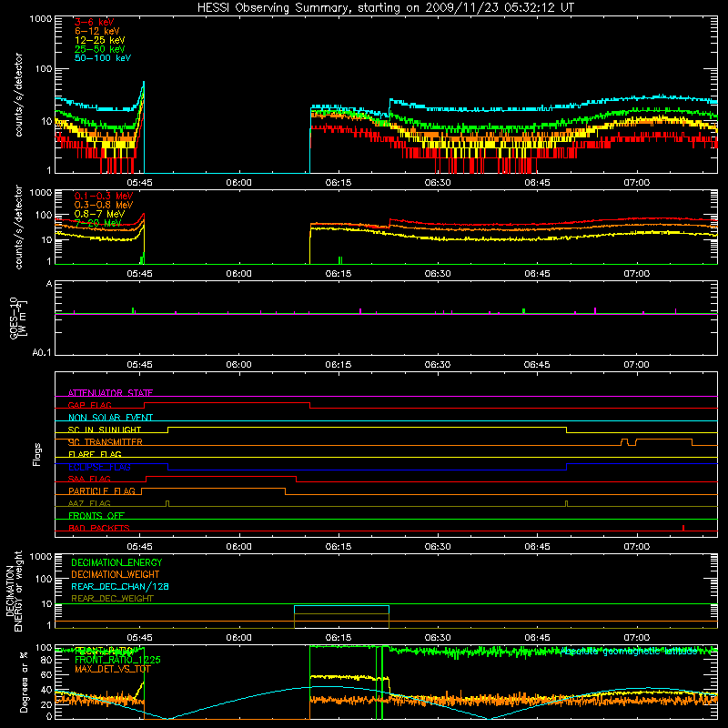Screen dimensions: 728x728
Task: Select the 50-100 keV legend label
Action: click(103, 58)
